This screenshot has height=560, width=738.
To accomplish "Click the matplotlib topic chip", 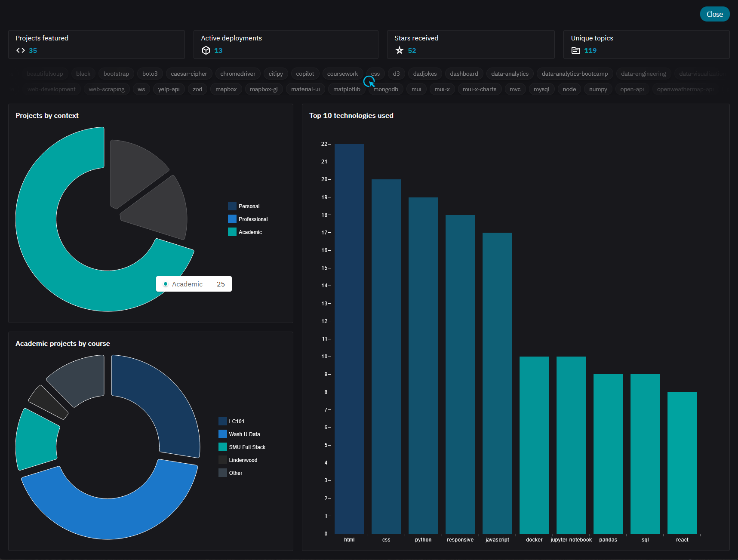I will 347,89.
